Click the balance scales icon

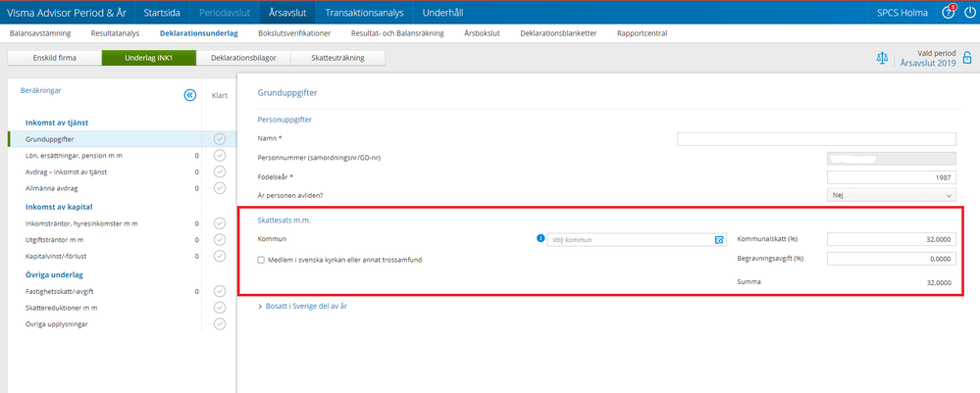882,58
